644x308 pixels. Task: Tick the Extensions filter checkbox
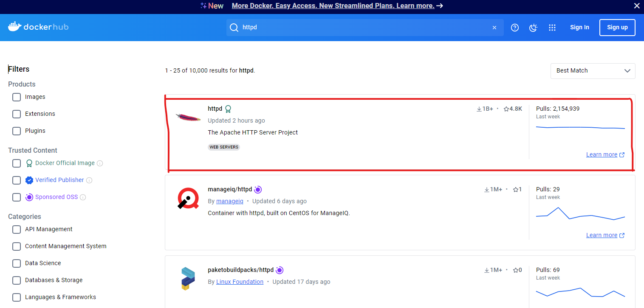tap(17, 114)
